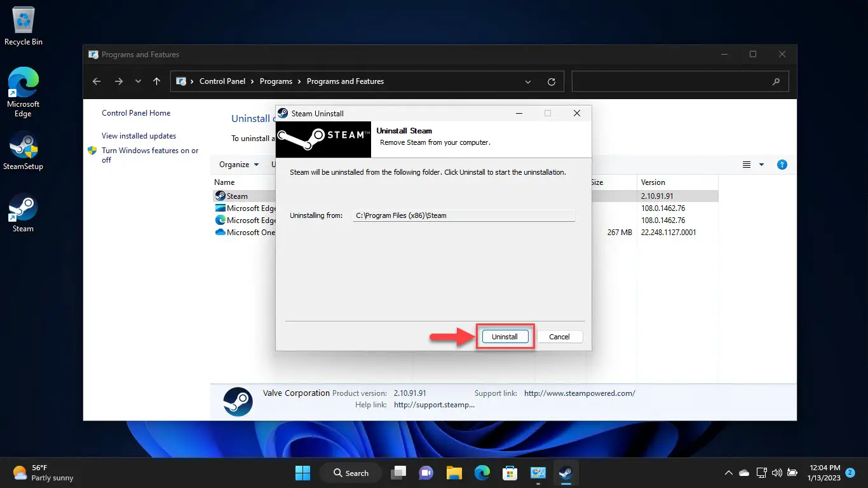This screenshot has width=868, height=488.
Task: Open recent locations dropdown arrow
Action: [x=138, y=81]
